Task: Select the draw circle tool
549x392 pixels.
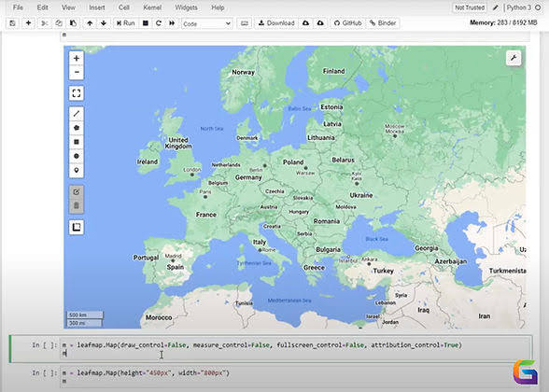Action: click(x=77, y=156)
